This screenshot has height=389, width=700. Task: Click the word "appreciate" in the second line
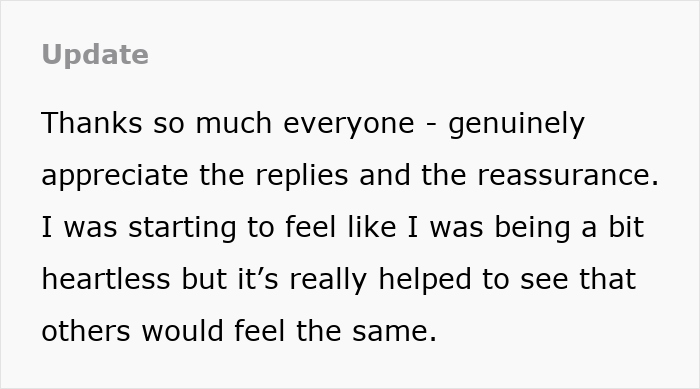click(115, 177)
